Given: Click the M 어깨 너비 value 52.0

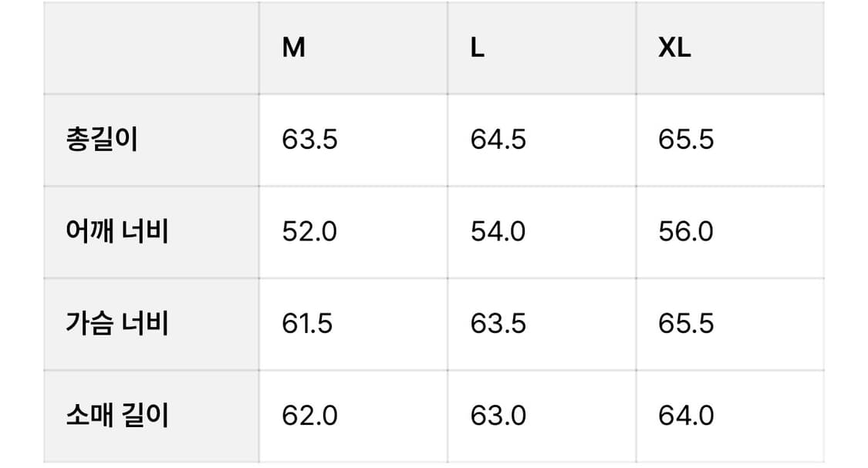Looking at the screenshot, I should point(309,231).
